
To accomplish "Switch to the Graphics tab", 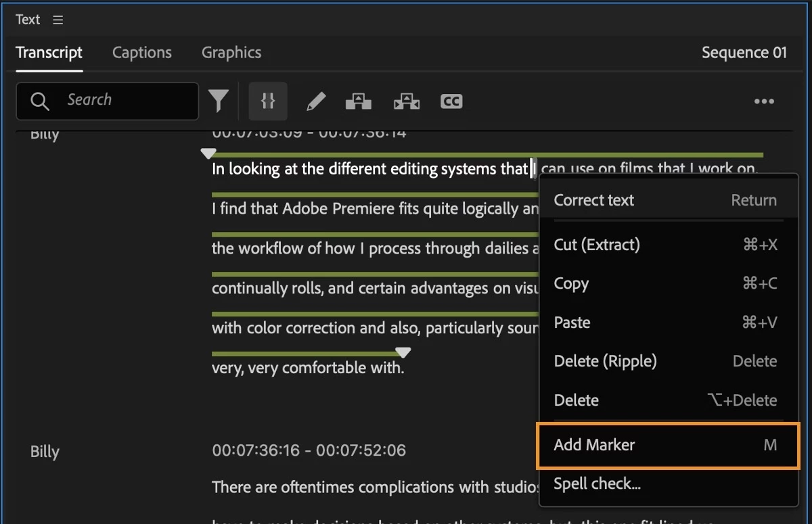I will tap(231, 53).
